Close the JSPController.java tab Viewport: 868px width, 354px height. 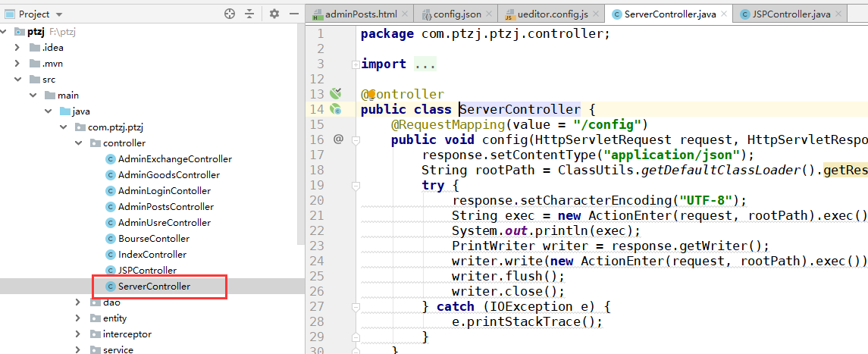pos(838,14)
